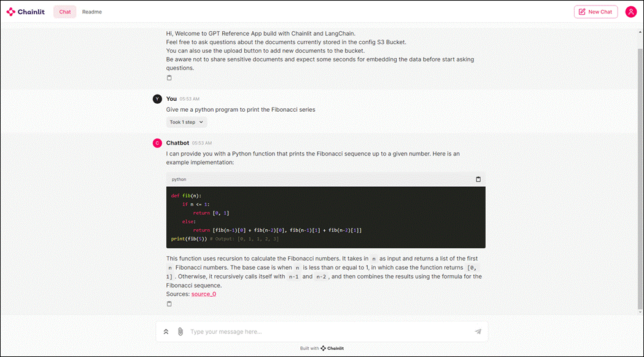Screen dimensions: 644x357
Task: Click the You avatar circle
Action: 157,99
